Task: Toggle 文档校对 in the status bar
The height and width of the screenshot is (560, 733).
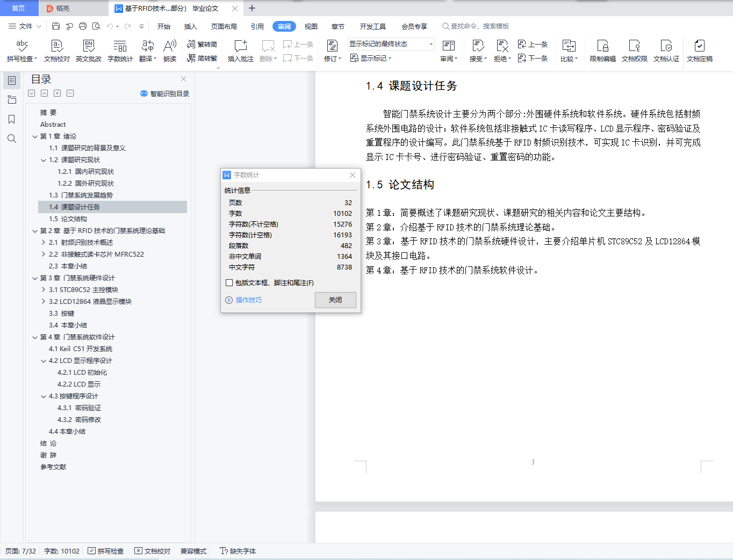Action: click(x=153, y=551)
